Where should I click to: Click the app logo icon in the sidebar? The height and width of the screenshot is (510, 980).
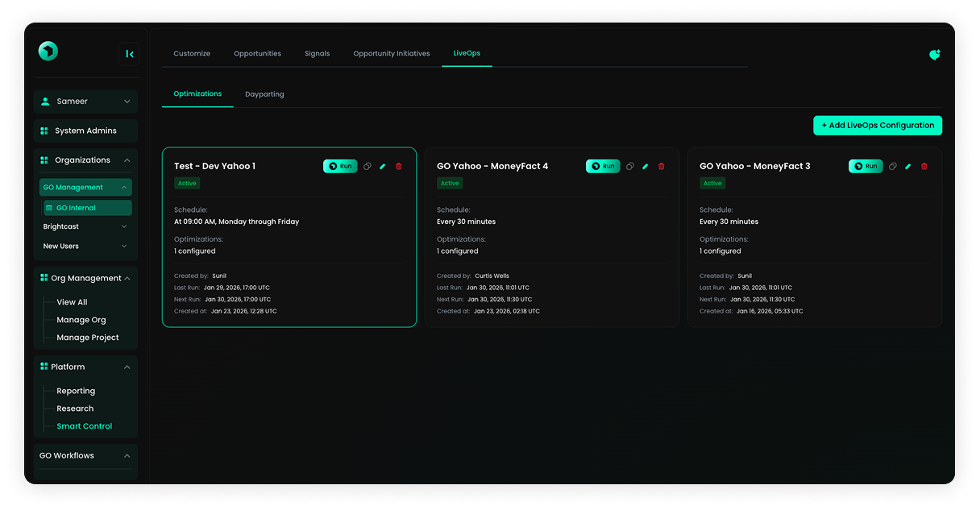[48, 50]
